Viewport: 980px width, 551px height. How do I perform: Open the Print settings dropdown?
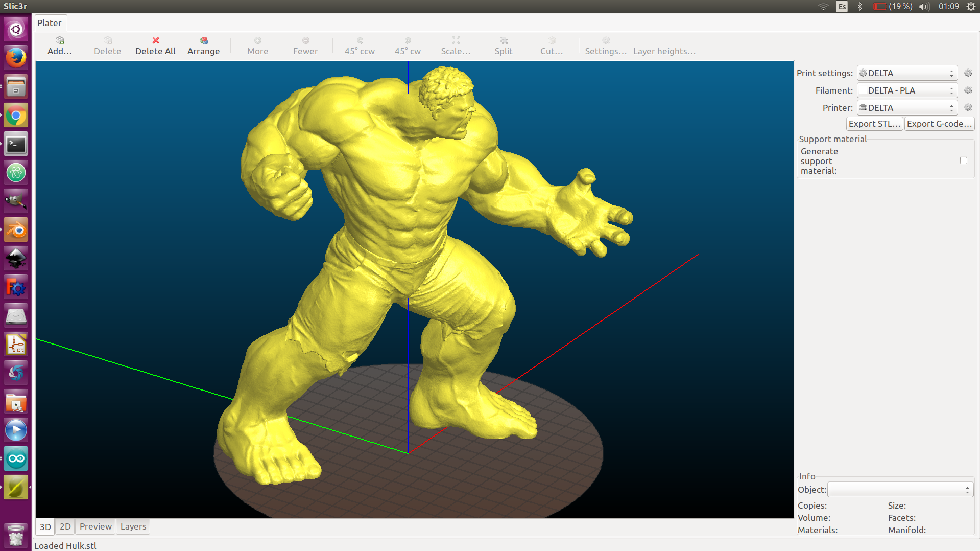click(907, 73)
